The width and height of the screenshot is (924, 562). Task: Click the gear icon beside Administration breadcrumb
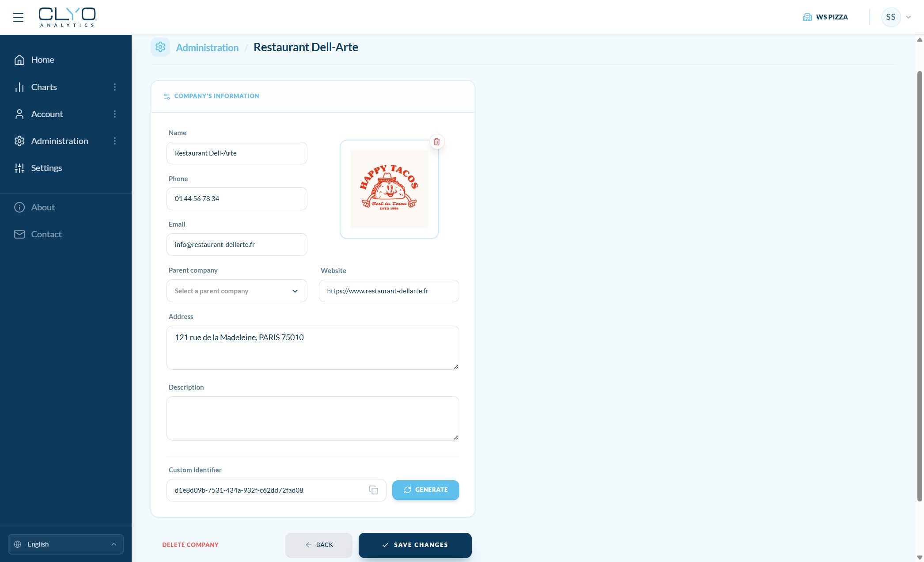[160, 47]
